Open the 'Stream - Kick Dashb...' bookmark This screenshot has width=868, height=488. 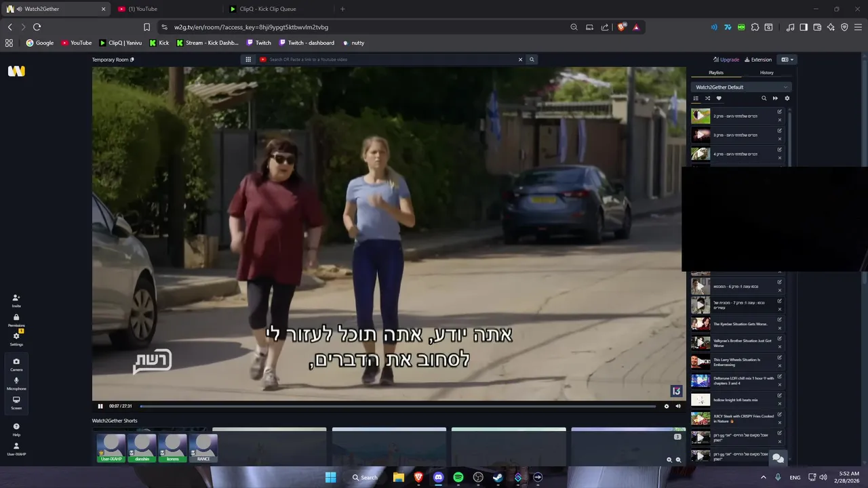pyautogui.click(x=208, y=43)
